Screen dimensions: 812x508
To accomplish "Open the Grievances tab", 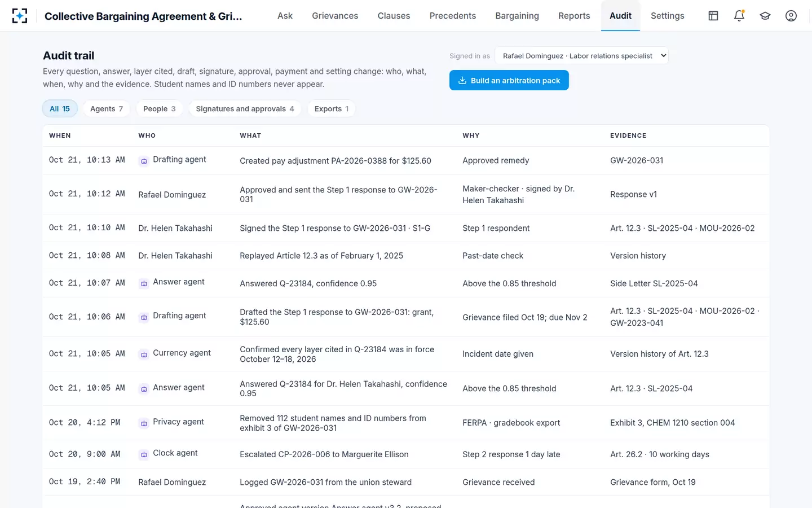I will coord(335,16).
